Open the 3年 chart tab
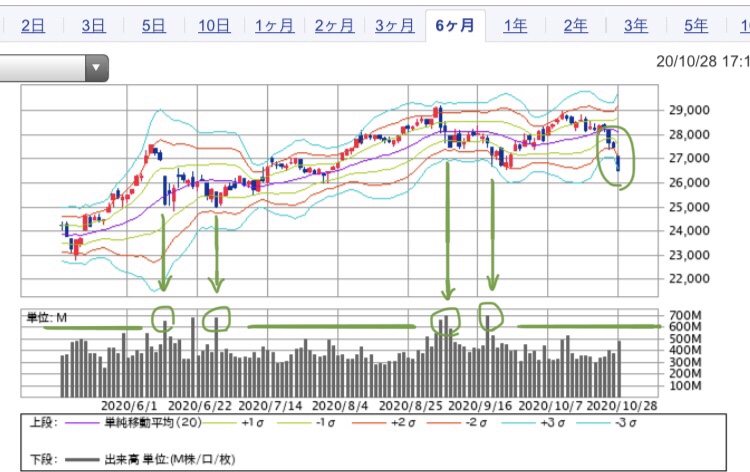The width and height of the screenshot is (750, 472). tap(635, 26)
